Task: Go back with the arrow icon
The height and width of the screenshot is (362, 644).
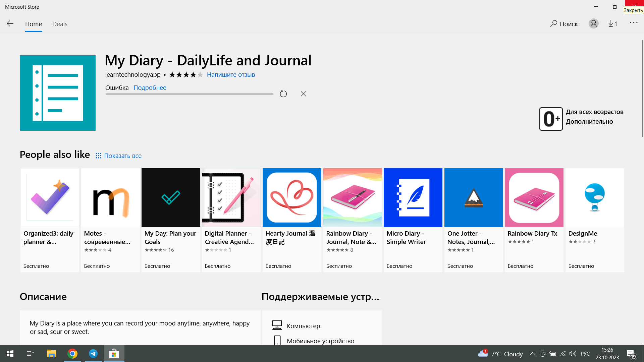Action: 10,24
